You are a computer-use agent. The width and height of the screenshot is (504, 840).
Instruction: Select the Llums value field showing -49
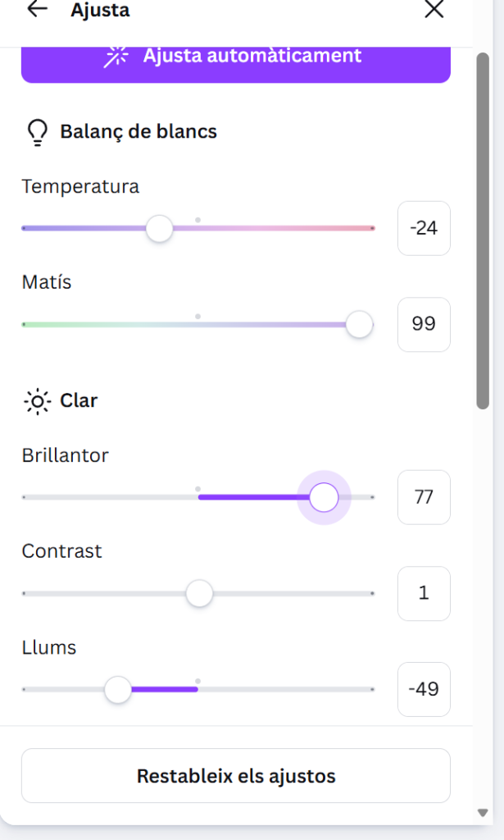[424, 689]
